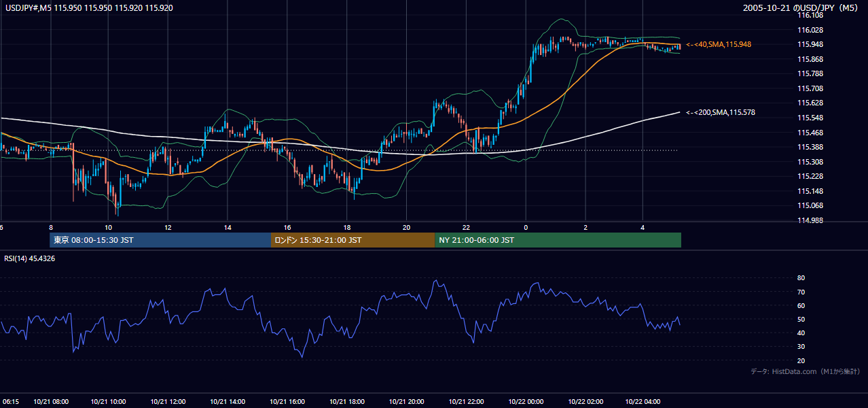Click the 10/21 14:00 time axis label

point(228,402)
